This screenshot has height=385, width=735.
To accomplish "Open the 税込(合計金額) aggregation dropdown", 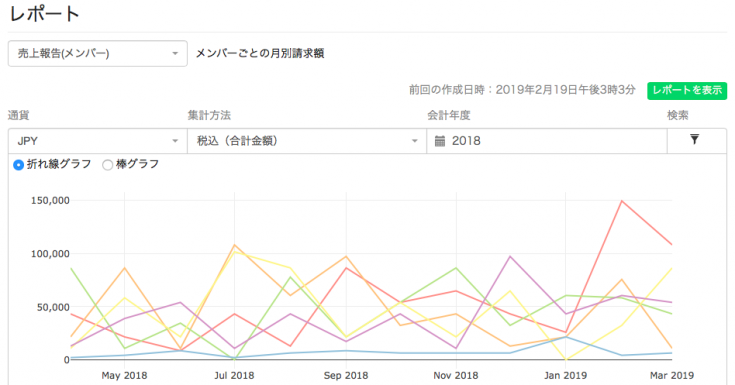I will 307,141.
